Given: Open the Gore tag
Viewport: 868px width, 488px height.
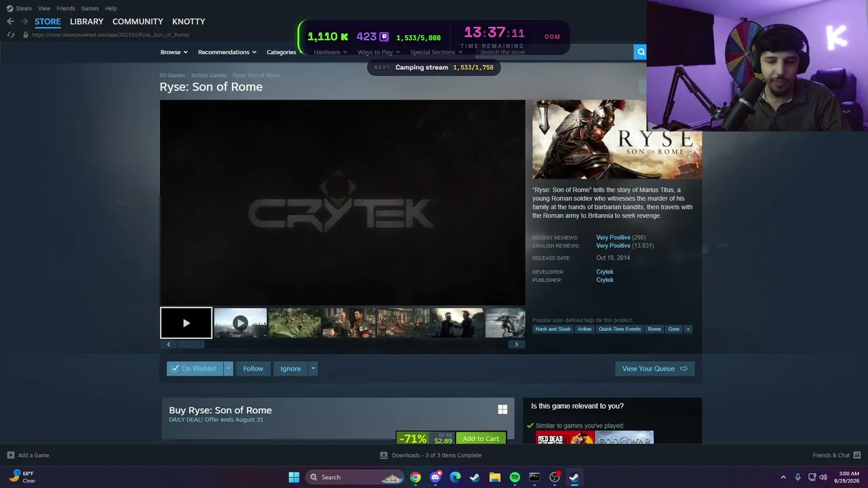Looking at the screenshot, I should [673, 329].
